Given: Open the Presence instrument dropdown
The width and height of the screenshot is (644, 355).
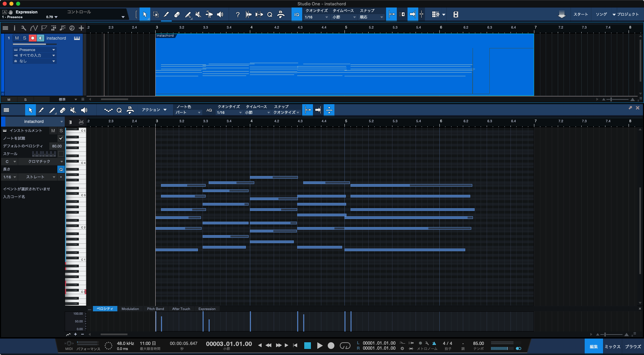Looking at the screenshot, I should click(x=34, y=50).
